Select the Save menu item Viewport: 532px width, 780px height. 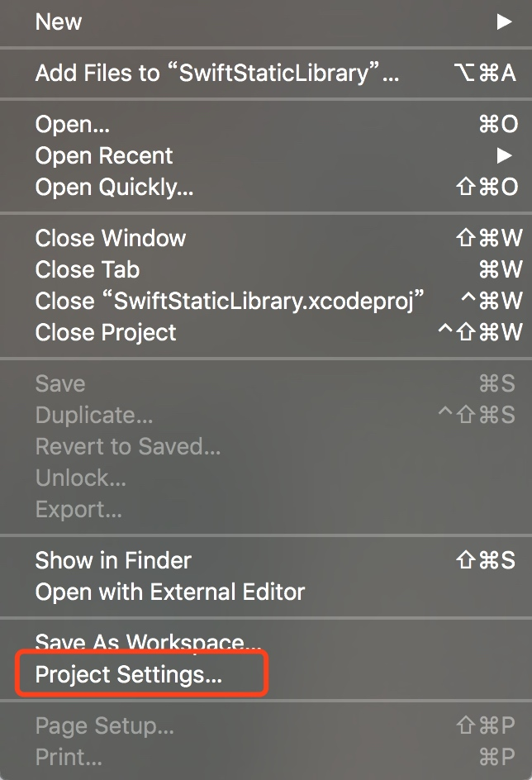pyautogui.click(x=60, y=383)
